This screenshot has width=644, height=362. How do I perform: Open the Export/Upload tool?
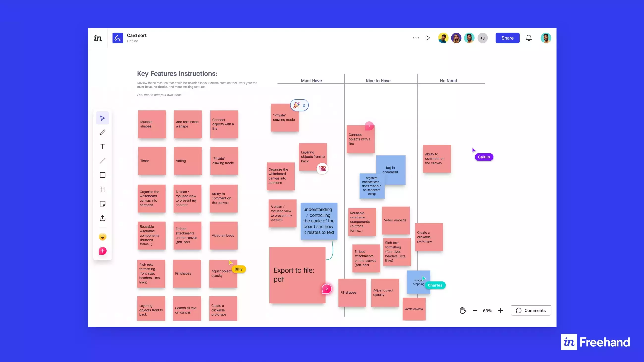click(102, 218)
